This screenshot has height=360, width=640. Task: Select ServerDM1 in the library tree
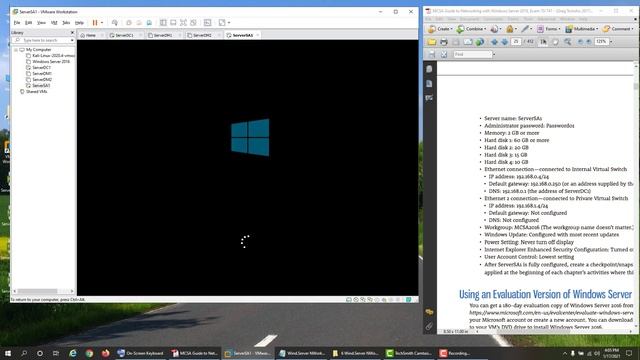click(x=39, y=74)
